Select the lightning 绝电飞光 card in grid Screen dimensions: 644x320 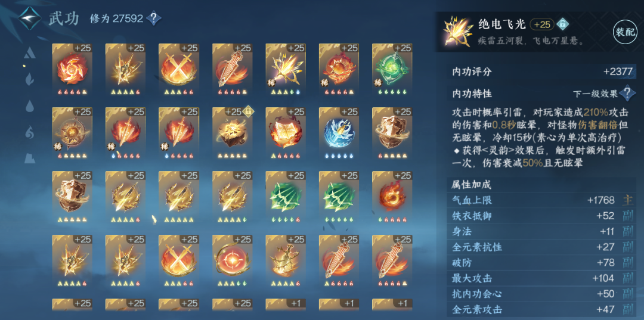tap(286, 70)
